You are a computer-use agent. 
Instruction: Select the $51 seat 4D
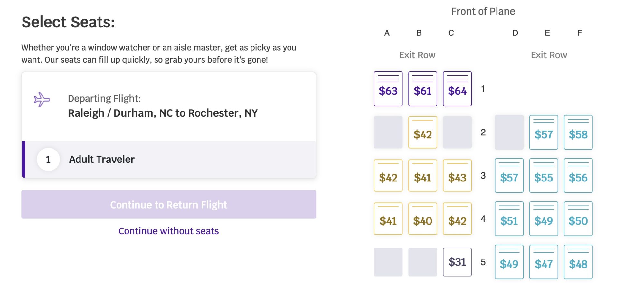pyautogui.click(x=509, y=219)
